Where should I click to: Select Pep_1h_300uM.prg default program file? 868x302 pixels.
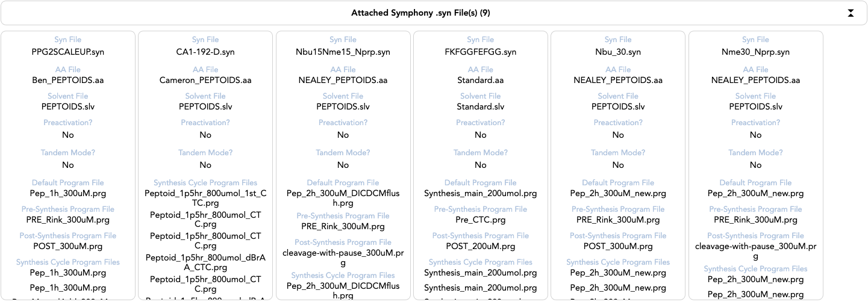coord(68,194)
